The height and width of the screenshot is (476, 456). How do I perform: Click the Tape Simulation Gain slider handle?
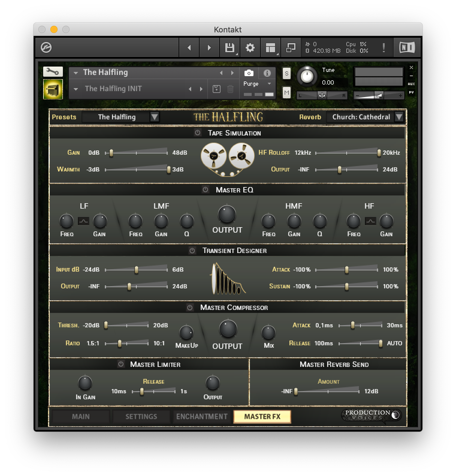[x=111, y=153]
